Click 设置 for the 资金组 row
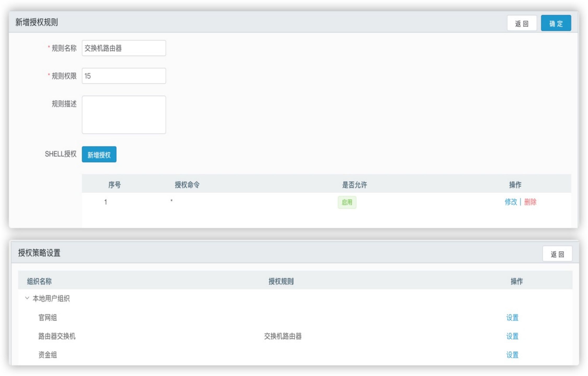This screenshot has height=376, width=588. [512, 355]
